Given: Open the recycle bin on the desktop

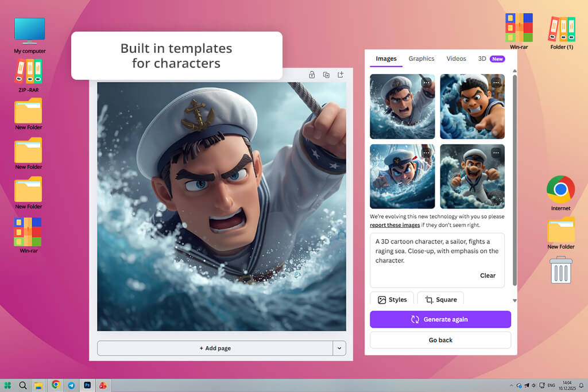Looking at the screenshot, I should pyautogui.click(x=560, y=270).
